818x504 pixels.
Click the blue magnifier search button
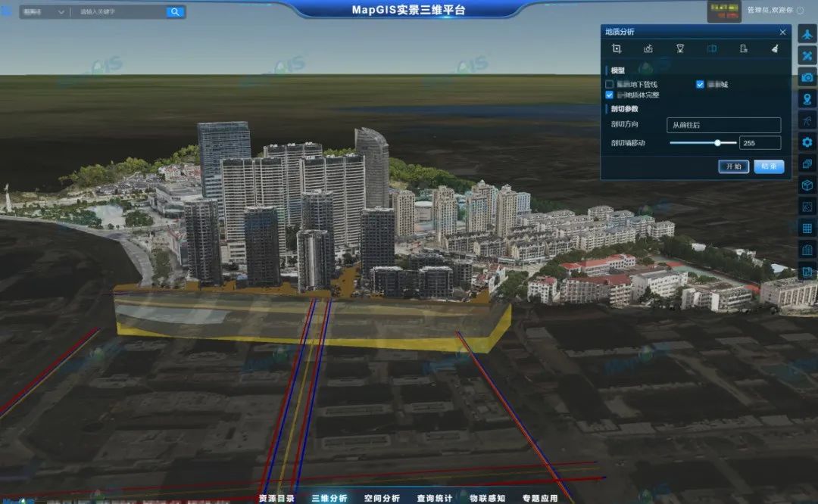tap(175, 11)
